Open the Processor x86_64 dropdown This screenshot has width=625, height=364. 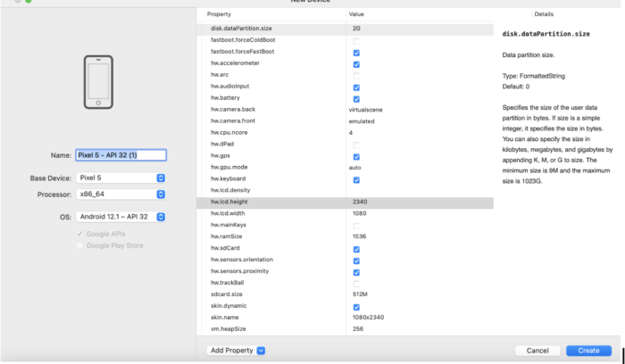click(121, 194)
